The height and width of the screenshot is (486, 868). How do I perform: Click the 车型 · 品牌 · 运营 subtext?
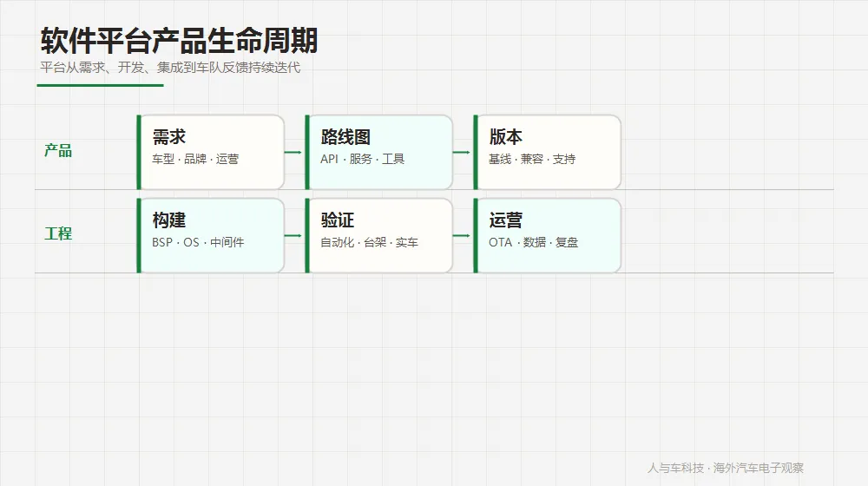(x=195, y=159)
